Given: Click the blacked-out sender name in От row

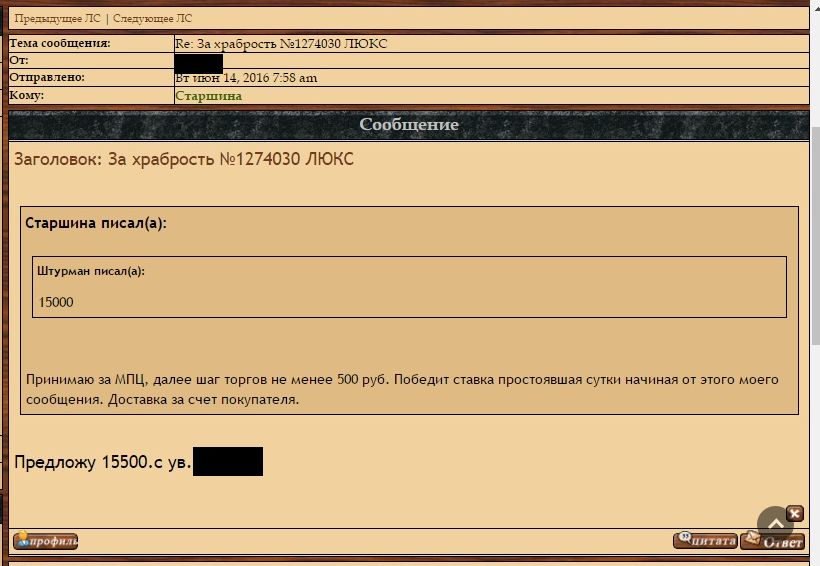Looking at the screenshot, I should (199, 63).
